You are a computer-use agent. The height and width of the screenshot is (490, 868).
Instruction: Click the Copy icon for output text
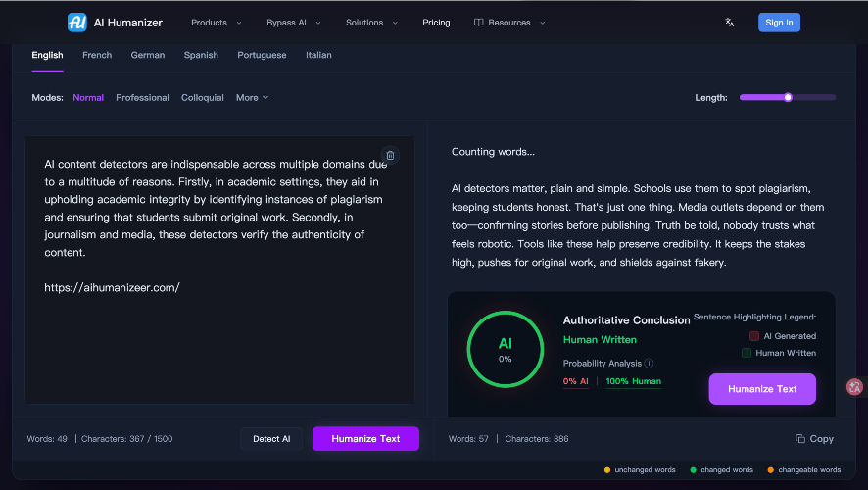pyautogui.click(x=800, y=439)
